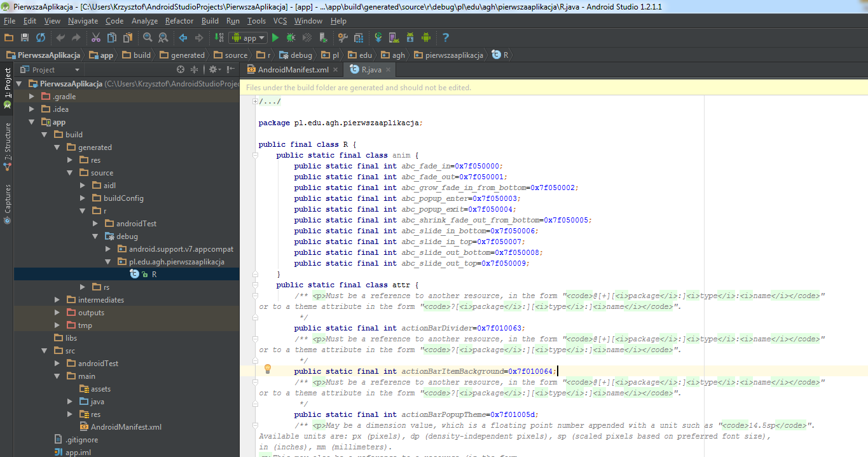This screenshot has width=868, height=457.
Task: Open the SDK Manager icon
Action: click(x=410, y=38)
